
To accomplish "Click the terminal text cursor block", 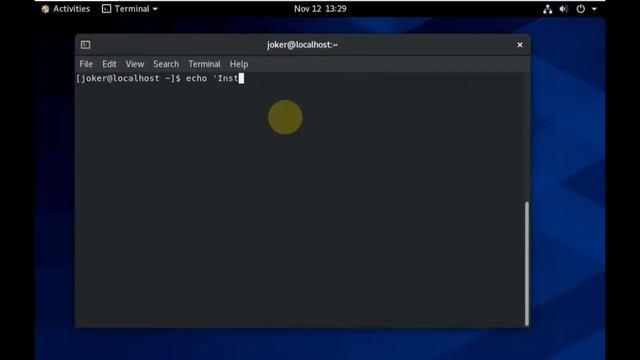I will point(241,78).
